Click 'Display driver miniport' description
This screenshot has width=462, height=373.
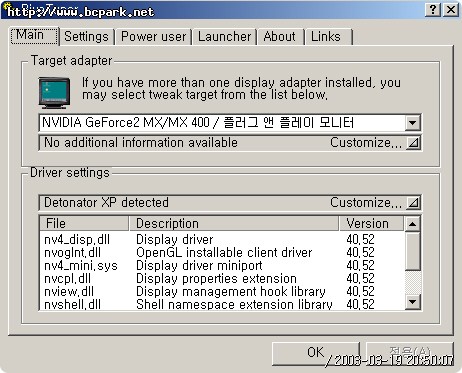(x=199, y=265)
